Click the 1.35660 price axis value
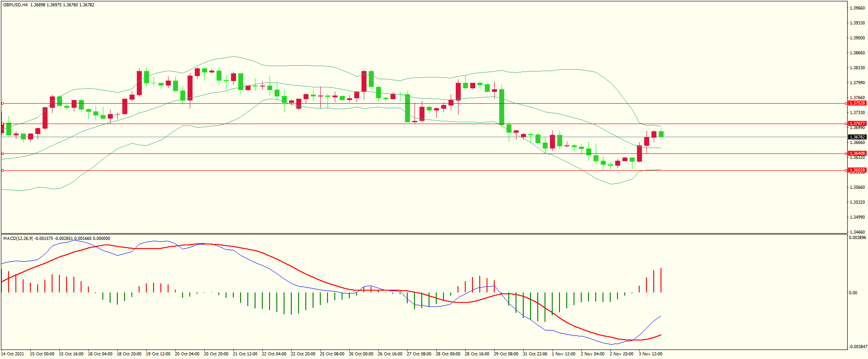 point(858,187)
